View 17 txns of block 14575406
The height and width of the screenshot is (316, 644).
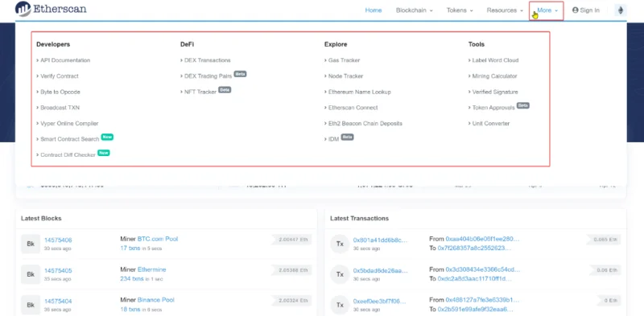(130, 248)
